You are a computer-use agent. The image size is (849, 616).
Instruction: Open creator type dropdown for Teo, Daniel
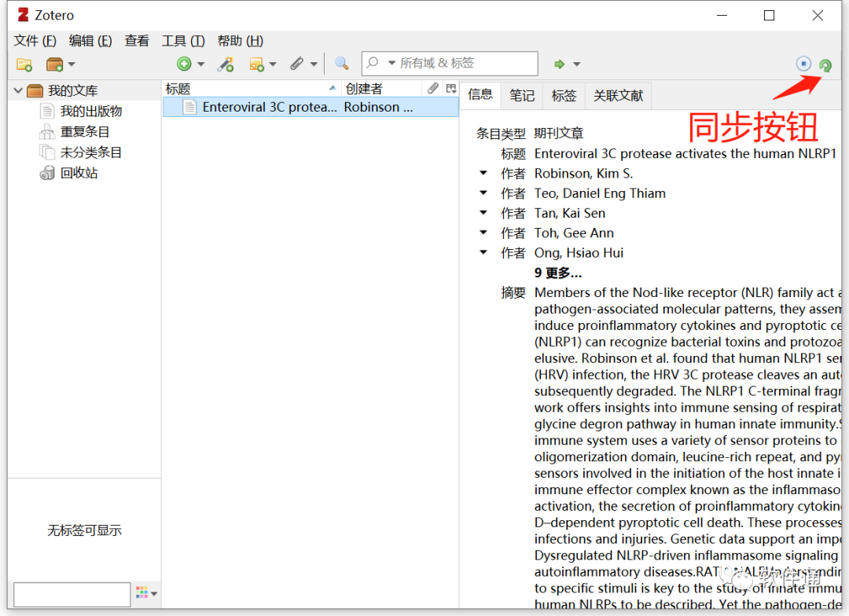click(x=483, y=192)
